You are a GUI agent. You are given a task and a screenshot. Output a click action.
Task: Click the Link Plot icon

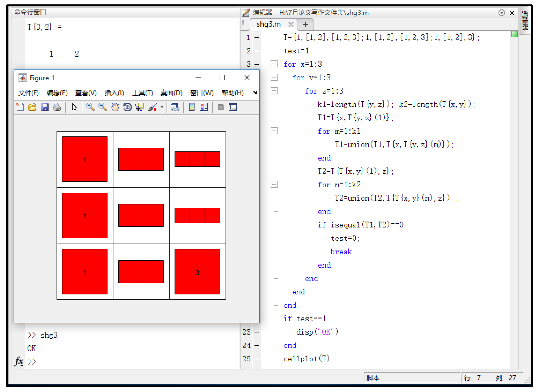click(x=175, y=107)
